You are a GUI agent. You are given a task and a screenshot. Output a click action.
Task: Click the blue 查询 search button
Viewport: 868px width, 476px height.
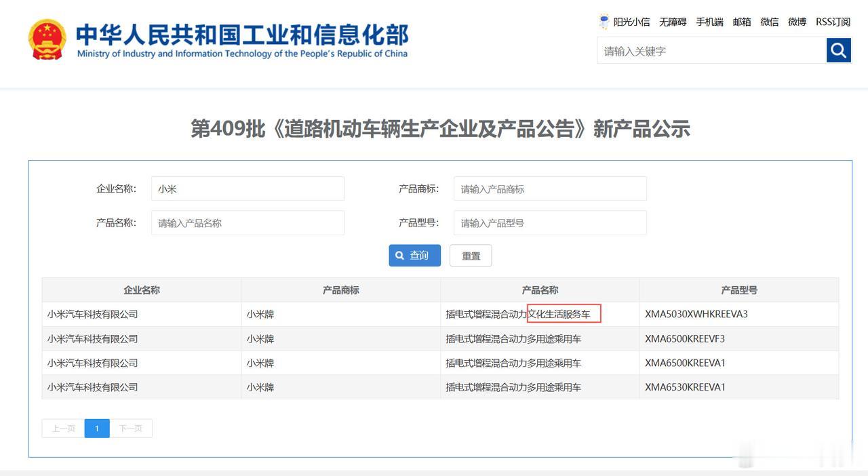[x=414, y=256]
